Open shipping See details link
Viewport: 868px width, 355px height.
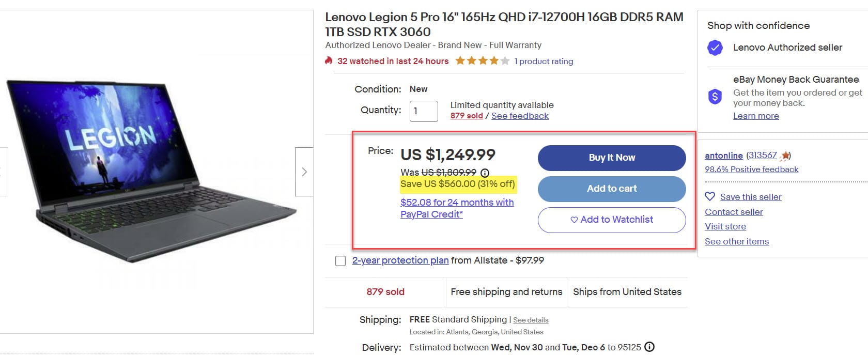pos(531,320)
